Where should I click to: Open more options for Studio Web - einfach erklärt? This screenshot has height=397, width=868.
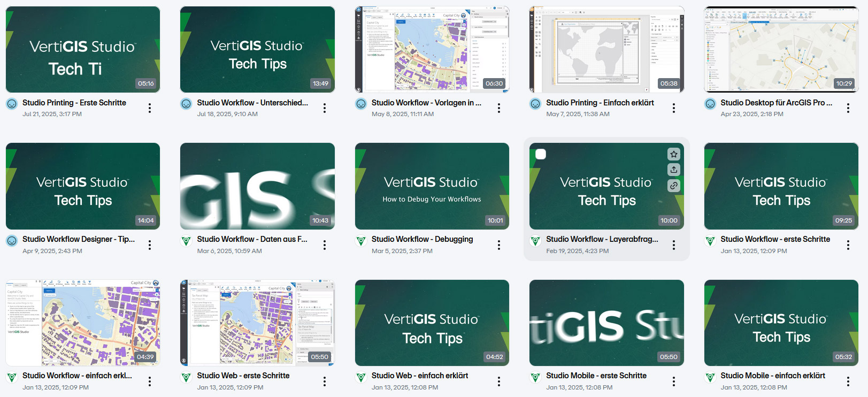(499, 381)
